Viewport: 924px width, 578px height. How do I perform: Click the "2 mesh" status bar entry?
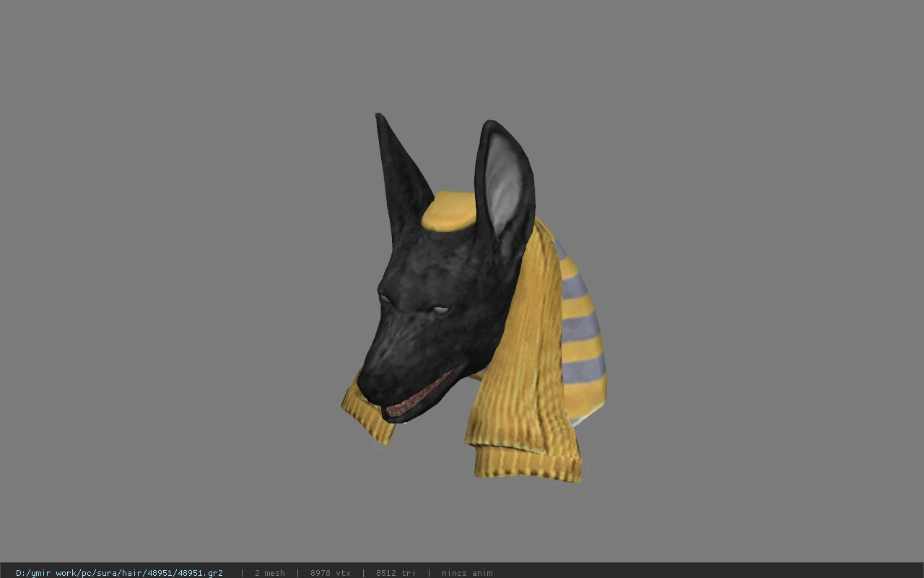pos(269,573)
